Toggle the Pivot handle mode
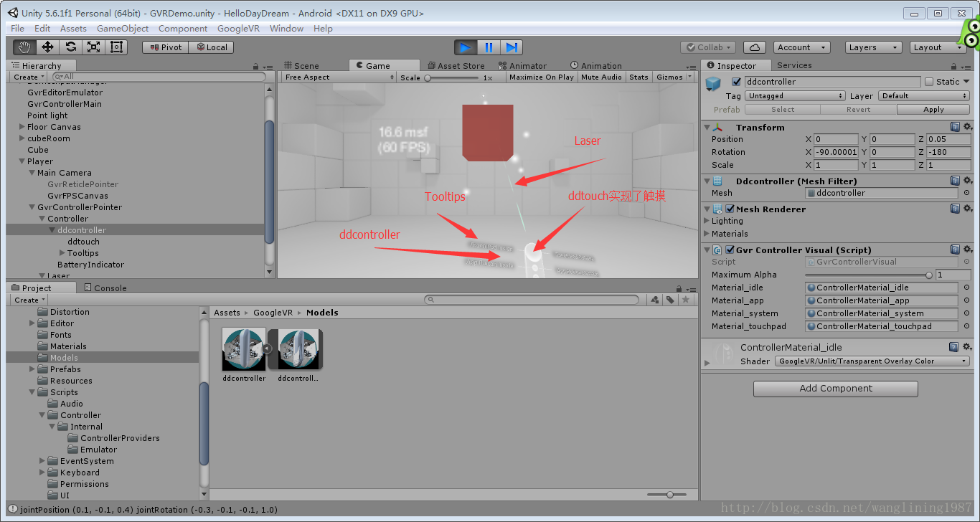 pyautogui.click(x=165, y=47)
